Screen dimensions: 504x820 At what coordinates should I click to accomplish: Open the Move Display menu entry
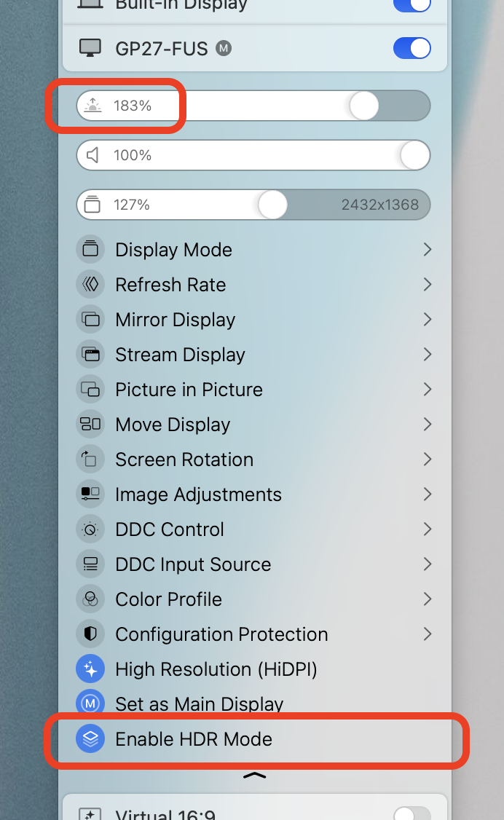click(x=173, y=425)
